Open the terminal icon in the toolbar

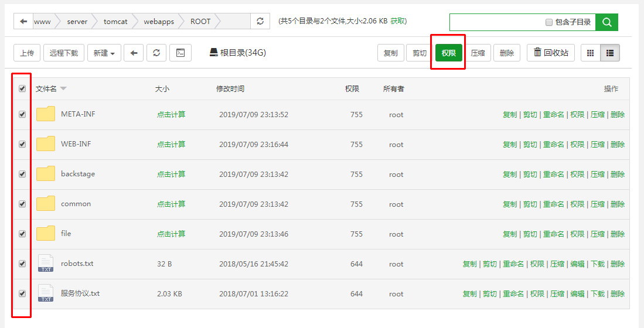point(180,53)
